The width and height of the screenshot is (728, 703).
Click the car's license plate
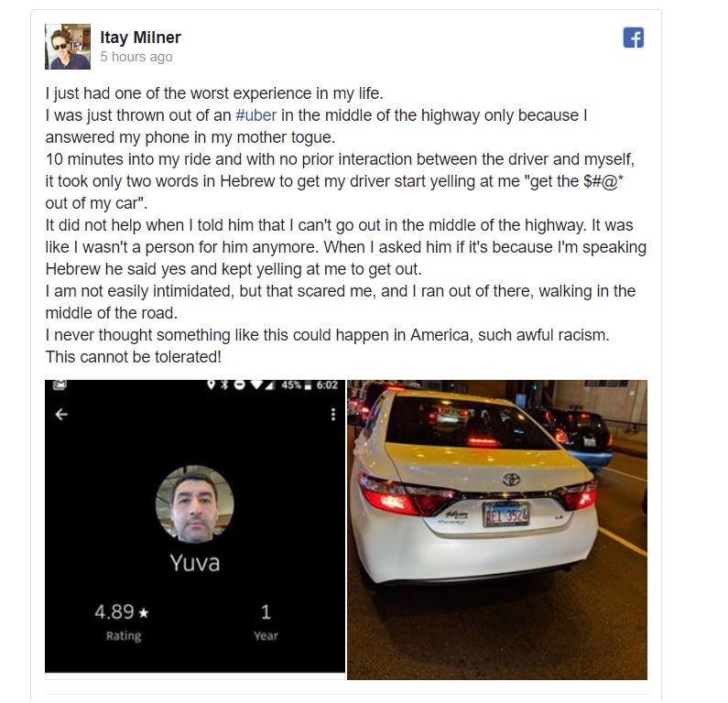coord(506,514)
